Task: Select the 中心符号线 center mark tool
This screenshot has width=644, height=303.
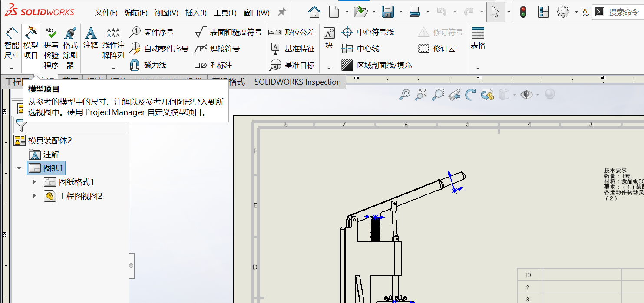Action: [x=360, y=31]
